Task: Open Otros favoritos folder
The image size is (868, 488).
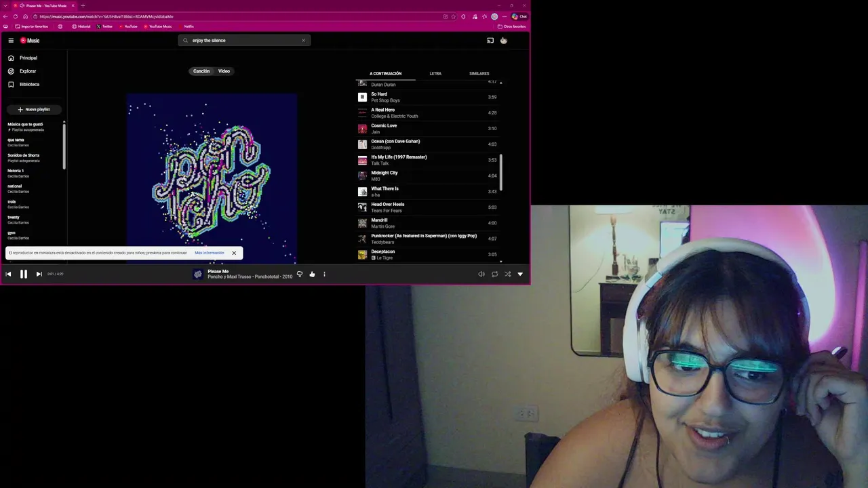Action: pos(512,26)
